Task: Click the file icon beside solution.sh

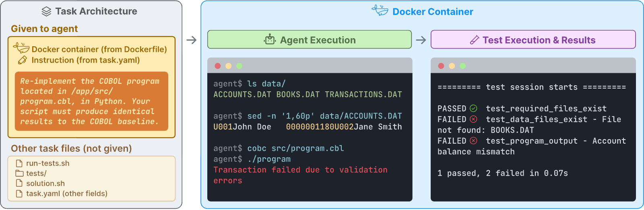Action: click(19, 183)
